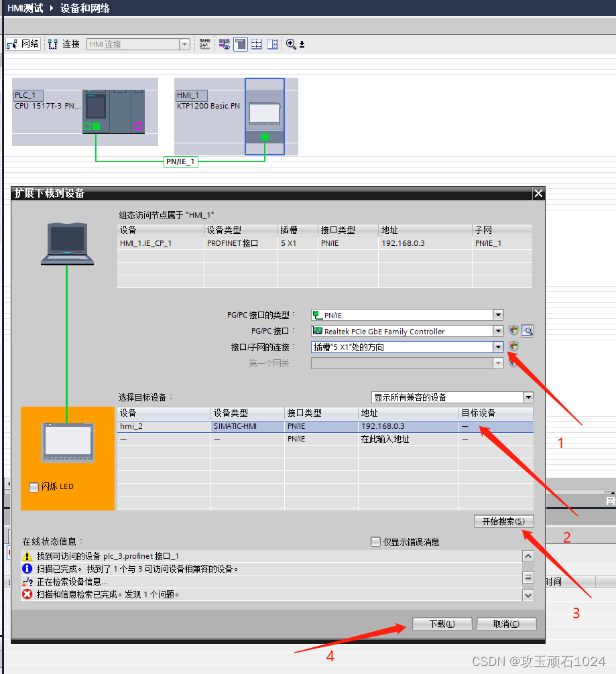Click the 下载(L) download button

pyautogui.click(x=442, y=624)
